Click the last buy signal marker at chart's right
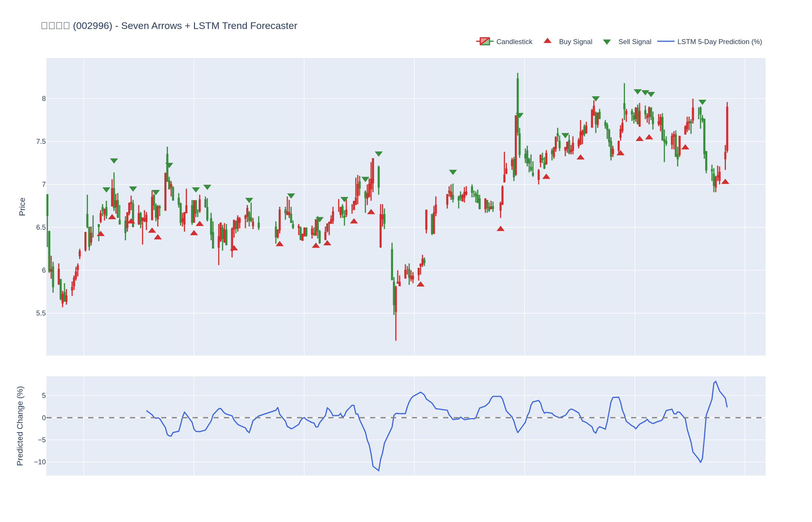Viewport: 812px width, 522px height. click(725, 182)
